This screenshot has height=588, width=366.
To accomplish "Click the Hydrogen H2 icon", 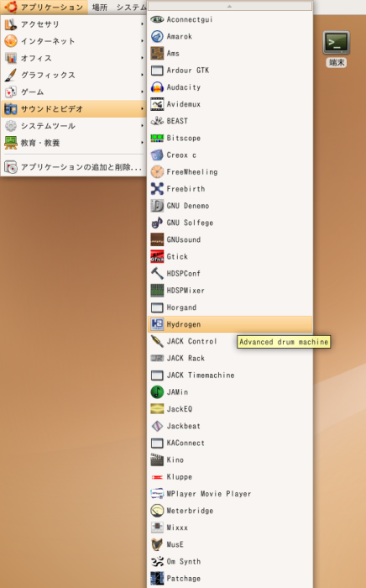I will click(157, 324).
